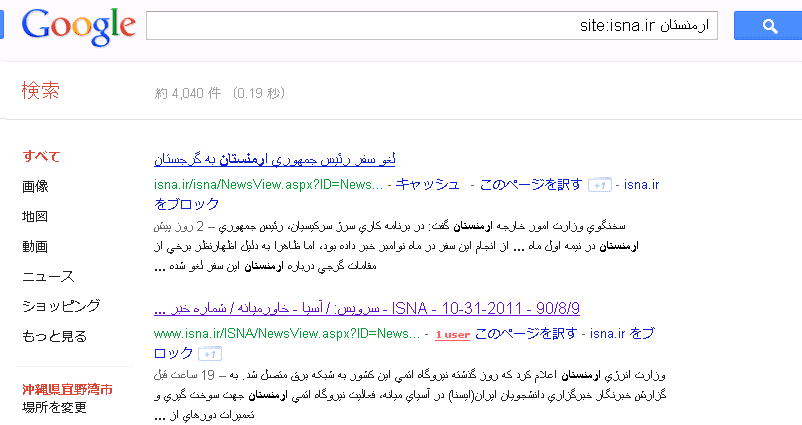Click first result URL isna.ir/isna/NewsView.aspx

tap(269, 185)
